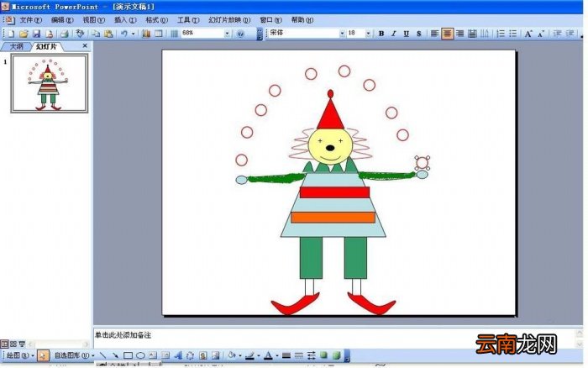Insert a text box from the drawing toolbar

(153, 355)
